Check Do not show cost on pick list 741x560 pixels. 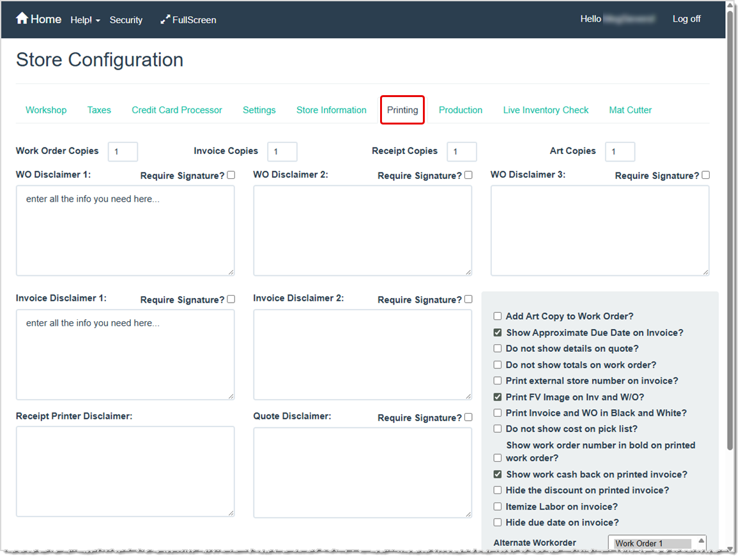(497, 428)
